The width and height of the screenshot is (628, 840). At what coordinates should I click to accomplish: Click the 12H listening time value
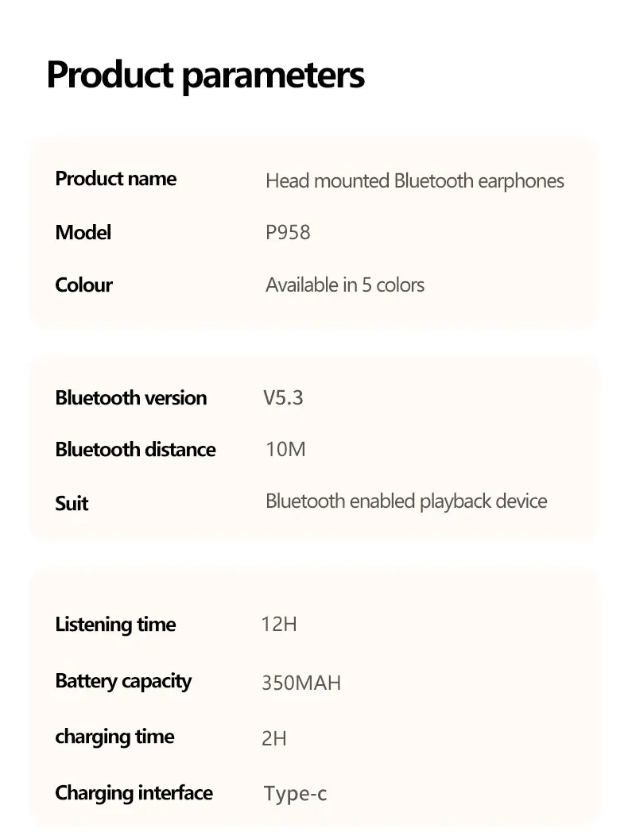279,624
